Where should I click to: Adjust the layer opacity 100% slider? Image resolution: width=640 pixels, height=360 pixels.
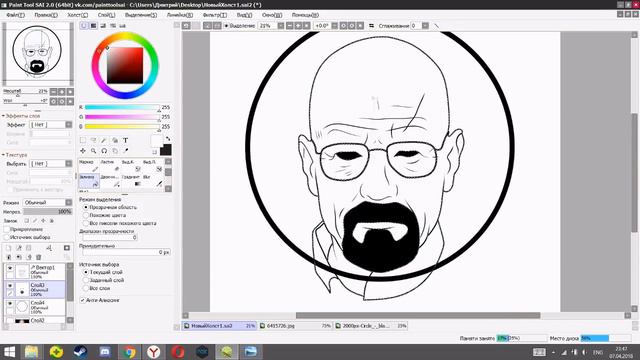[x=48, y=212]
